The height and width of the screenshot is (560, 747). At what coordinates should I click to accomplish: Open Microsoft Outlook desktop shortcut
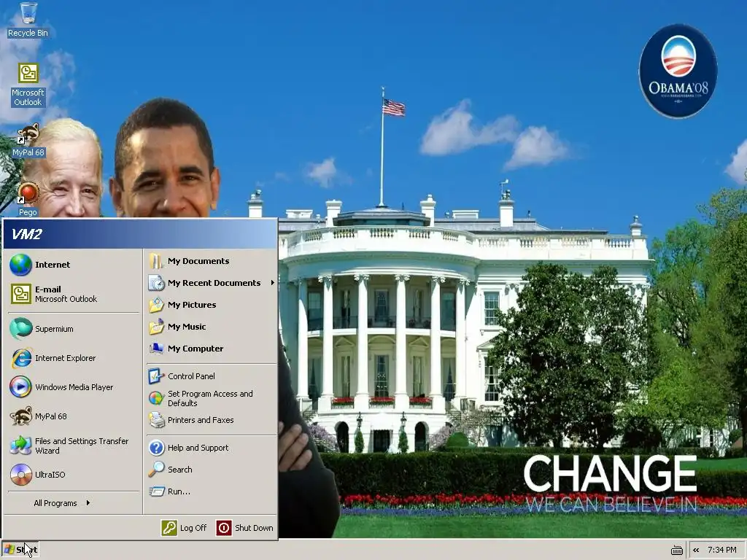(28, 85)
